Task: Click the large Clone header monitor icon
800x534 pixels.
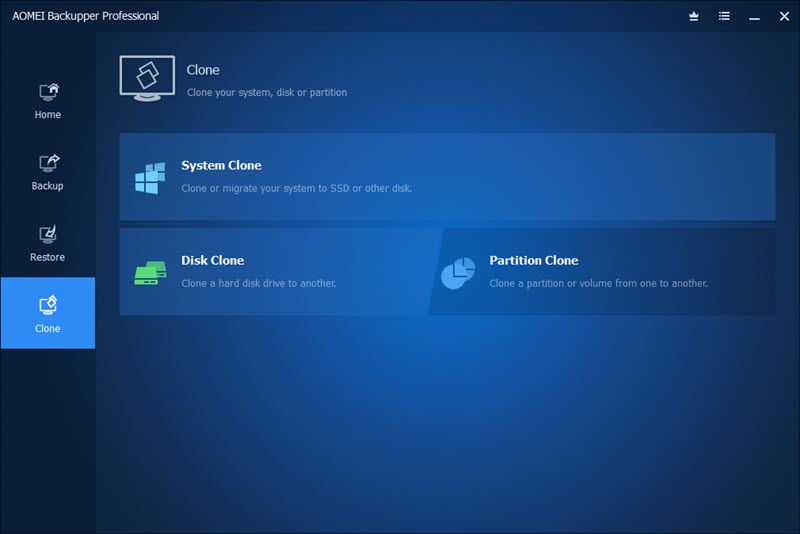Action: [x=147, y=79]
